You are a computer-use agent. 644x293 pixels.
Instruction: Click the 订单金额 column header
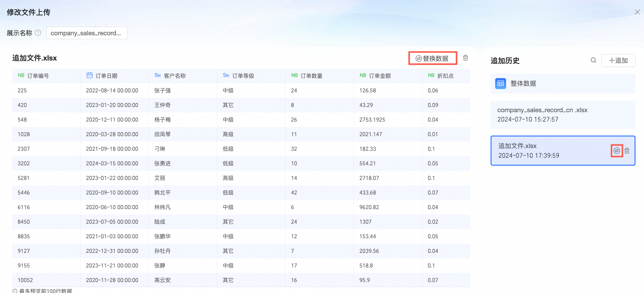pos(388,76)
